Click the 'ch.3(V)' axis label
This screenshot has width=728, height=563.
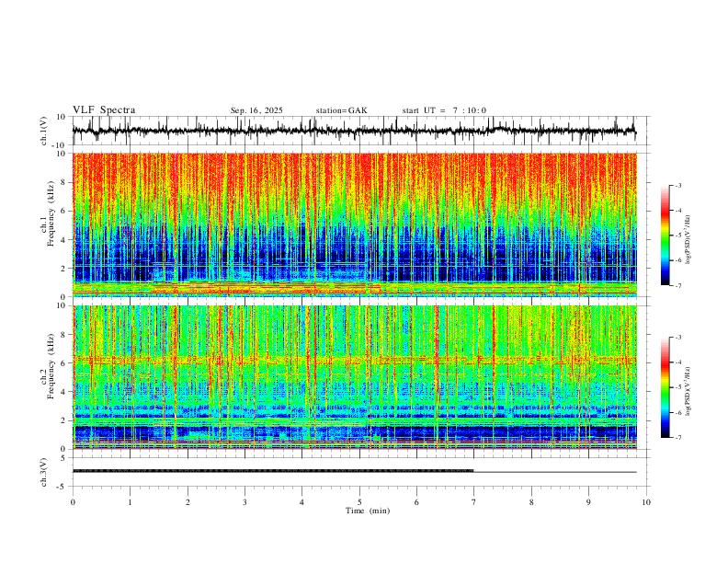pos(44,473)
